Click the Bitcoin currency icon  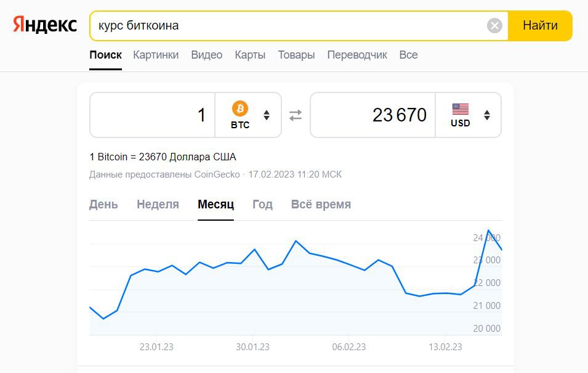pos(240,110)
